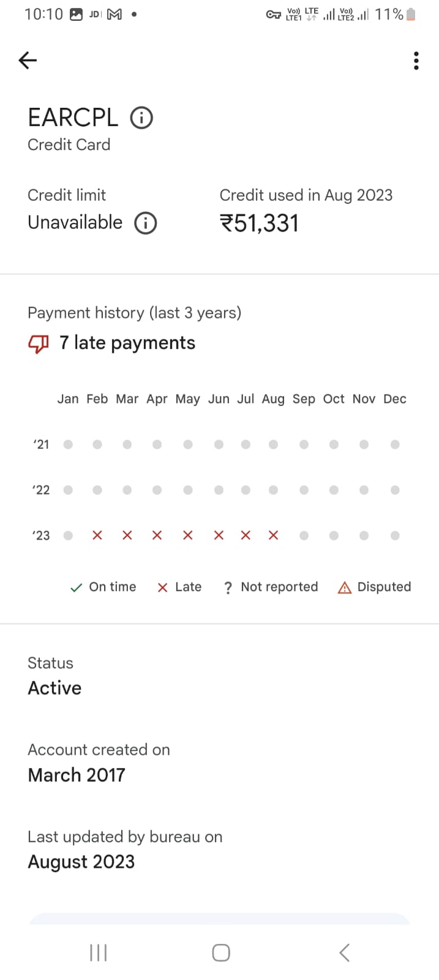Tap the Dec '22 payment dot
Image resolution: width=439 pixels, height=980 pixels.
[x=395, y=490]
